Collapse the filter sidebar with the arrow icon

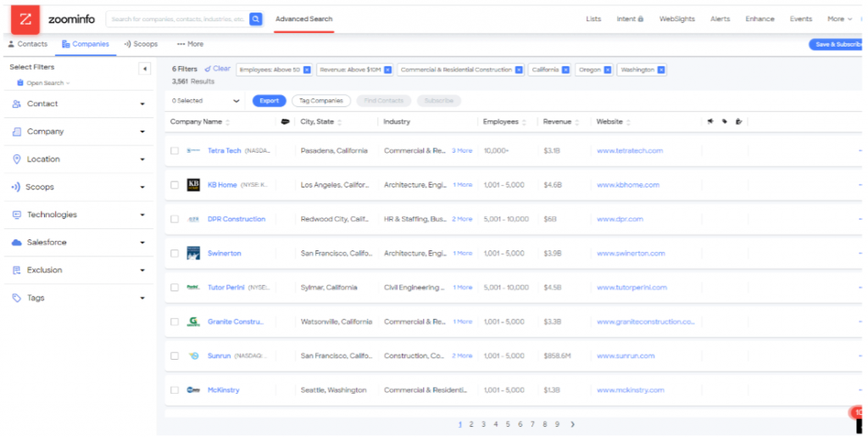(144, 70)
